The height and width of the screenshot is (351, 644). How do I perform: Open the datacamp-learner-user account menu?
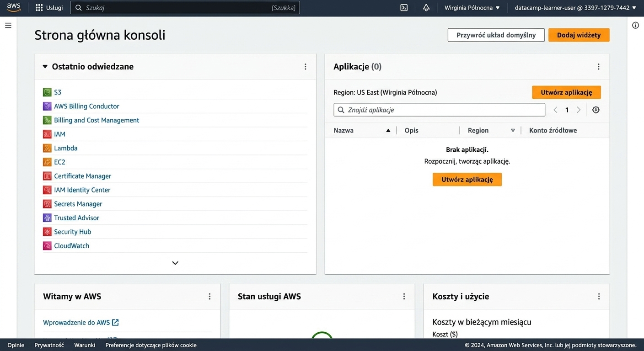[x=575, y=8]
